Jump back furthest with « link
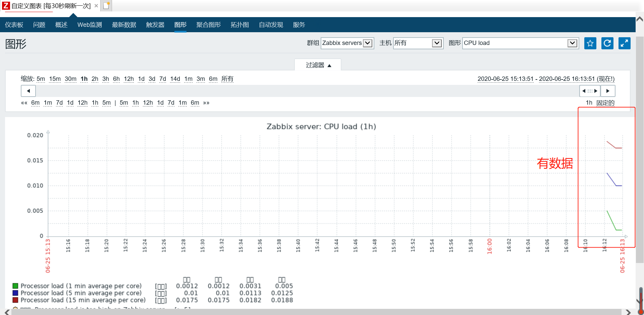 coord(24,103)
